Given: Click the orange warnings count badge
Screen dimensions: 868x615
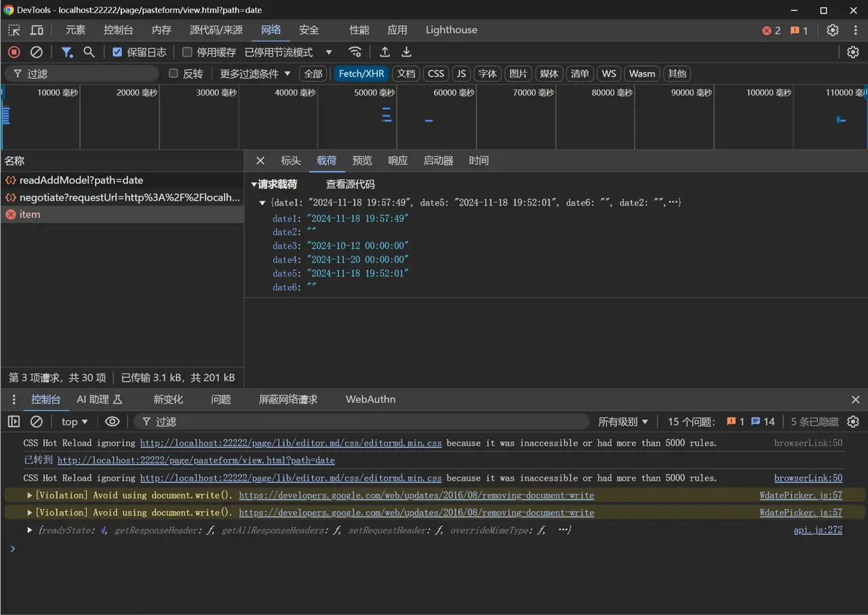Looking at the screenshot, I should point(800,31).
